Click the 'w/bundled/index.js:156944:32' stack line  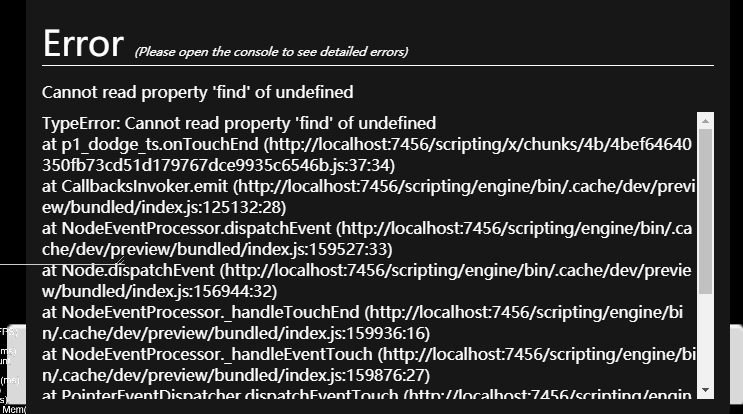[x=159, y=291]
